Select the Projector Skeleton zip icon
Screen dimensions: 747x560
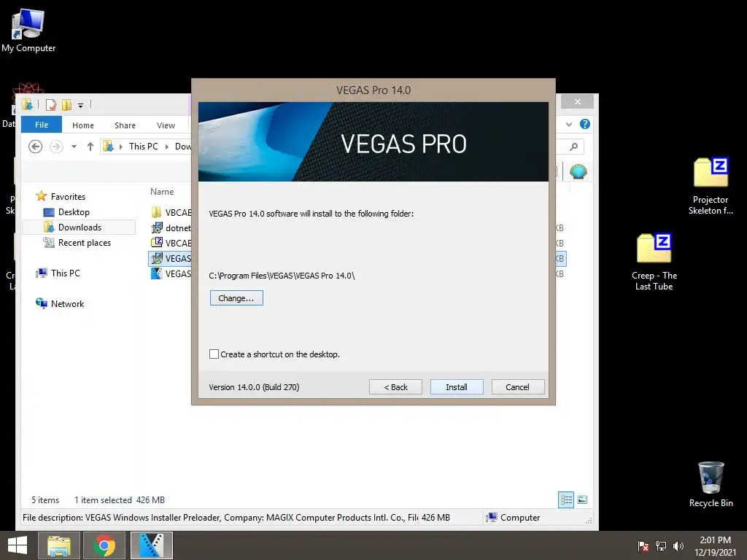tap(711, 186)
